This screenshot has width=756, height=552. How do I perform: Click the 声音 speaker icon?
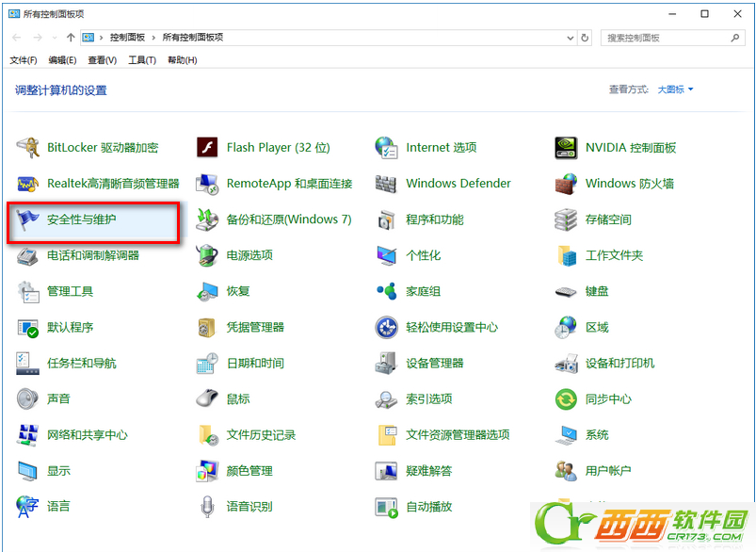(x=27, y=399)
